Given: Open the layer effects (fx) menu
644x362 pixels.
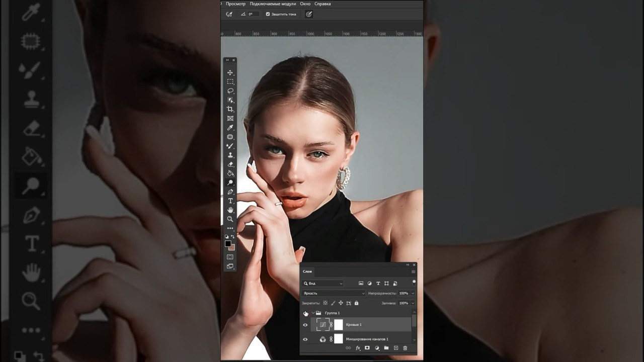Looking at the screenshot, I should tap(358, 348).
